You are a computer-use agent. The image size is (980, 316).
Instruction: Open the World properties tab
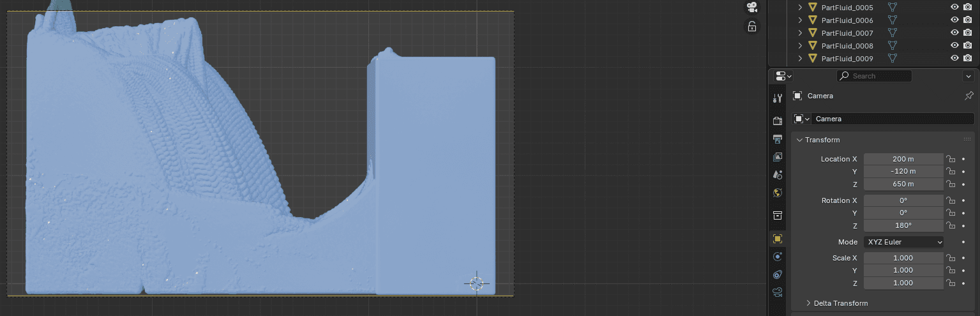(777, 193)
